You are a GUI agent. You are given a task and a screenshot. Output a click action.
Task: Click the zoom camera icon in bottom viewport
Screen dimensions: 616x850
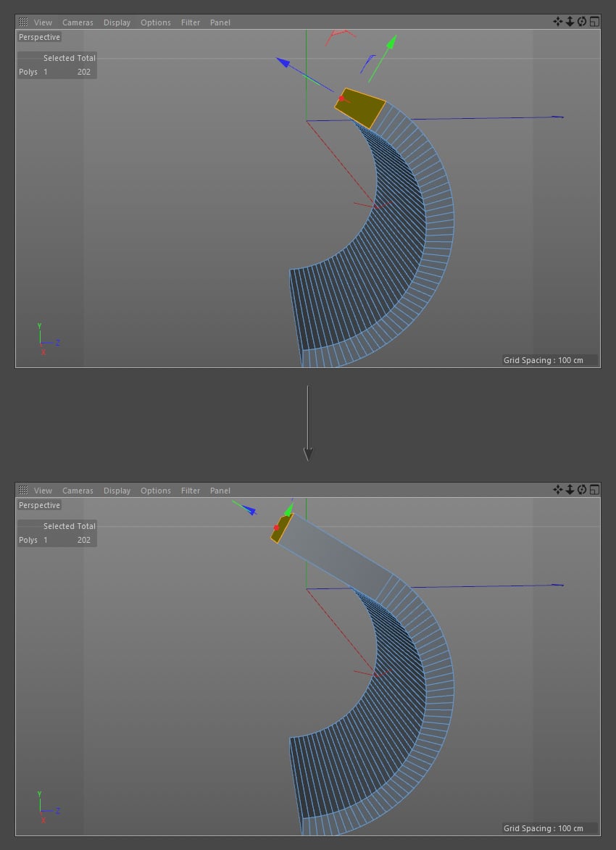point(570,490)
